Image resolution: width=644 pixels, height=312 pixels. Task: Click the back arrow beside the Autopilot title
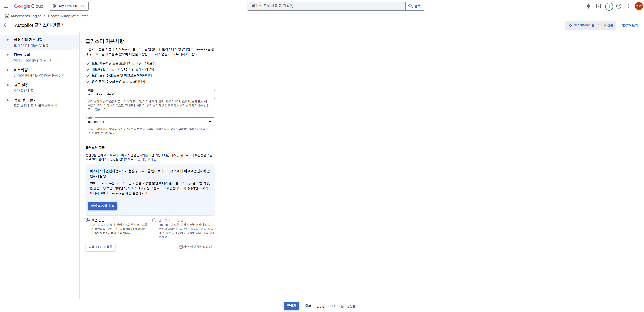coord(6,25)
